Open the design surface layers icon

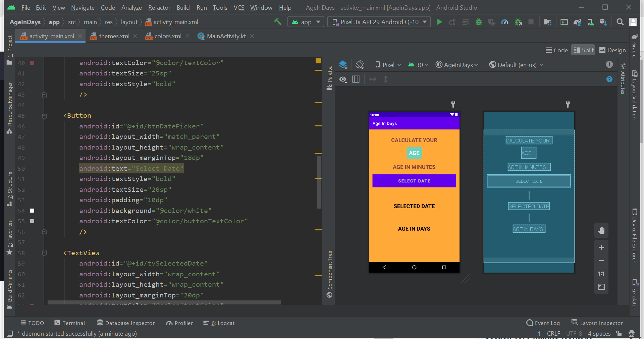tap(343, 65)
